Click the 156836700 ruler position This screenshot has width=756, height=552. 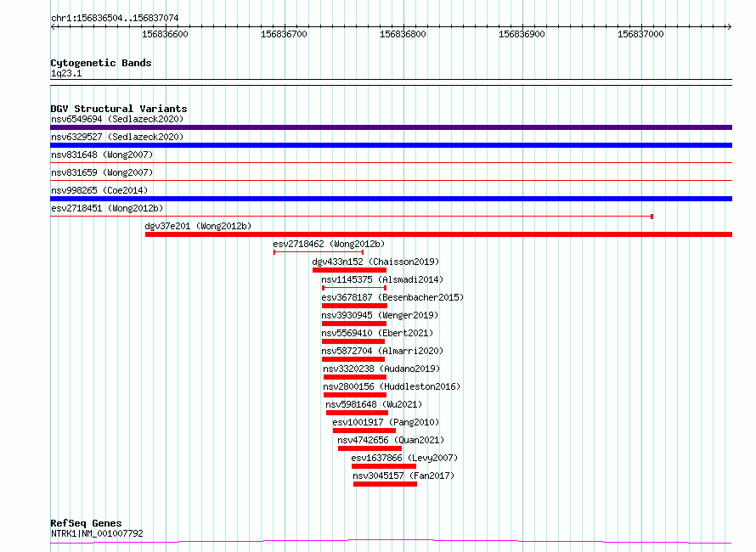(284, 34)
